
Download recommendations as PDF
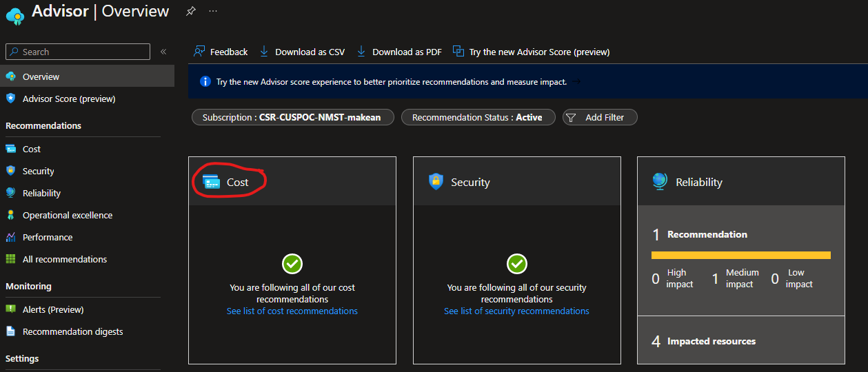click(x=399, y=52)
